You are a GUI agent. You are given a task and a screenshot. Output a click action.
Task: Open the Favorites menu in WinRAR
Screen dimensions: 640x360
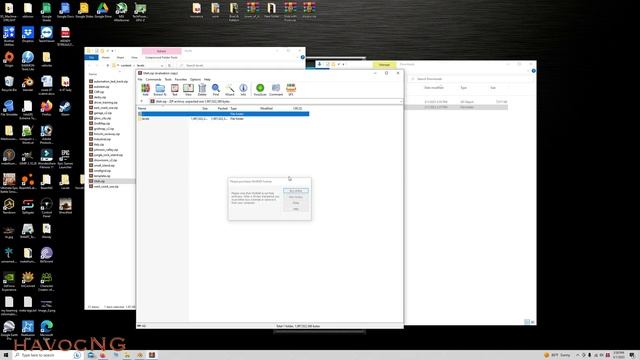pos(181,79)
